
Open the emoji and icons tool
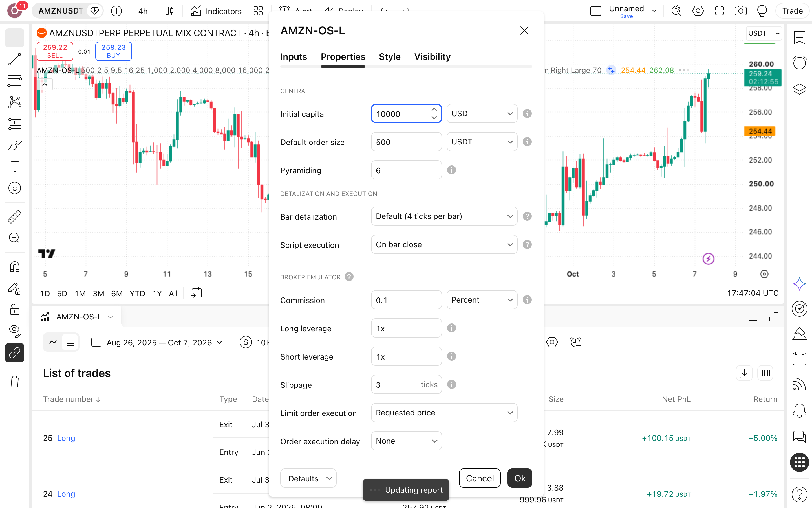[x=14, y=188]
